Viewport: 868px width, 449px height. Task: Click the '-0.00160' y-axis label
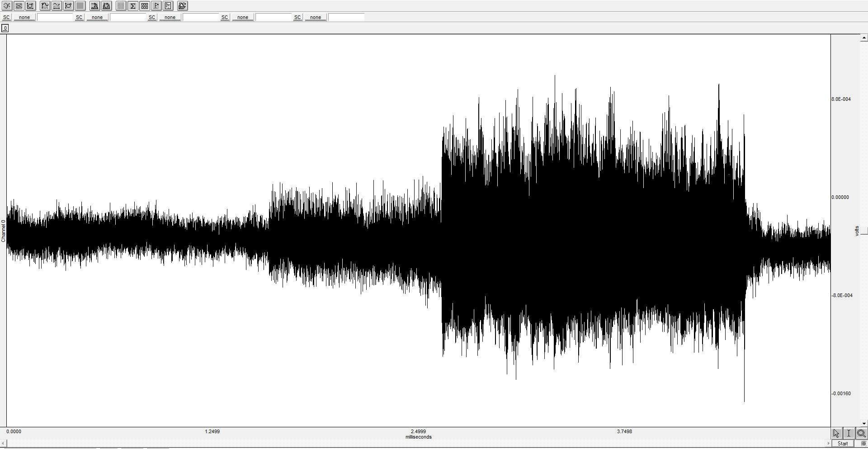(841, 393)
